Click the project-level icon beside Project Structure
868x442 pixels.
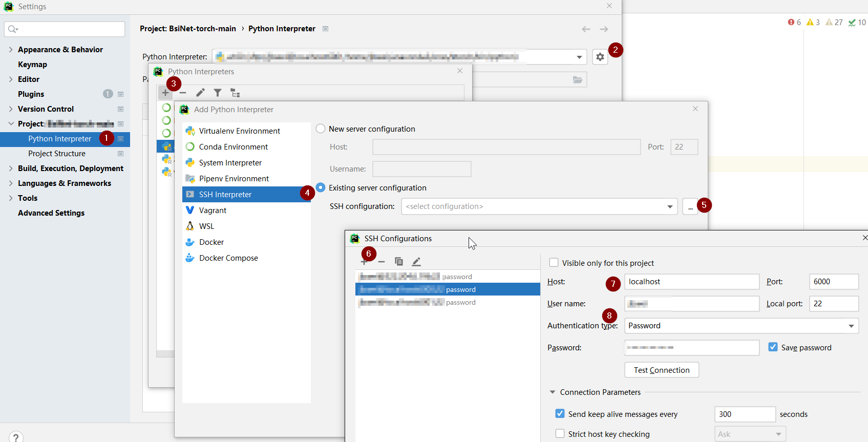[x=121, y=154]
